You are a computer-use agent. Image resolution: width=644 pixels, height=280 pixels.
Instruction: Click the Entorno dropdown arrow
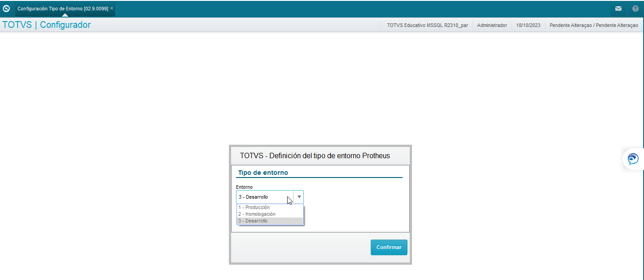click(x=299, y=197)
